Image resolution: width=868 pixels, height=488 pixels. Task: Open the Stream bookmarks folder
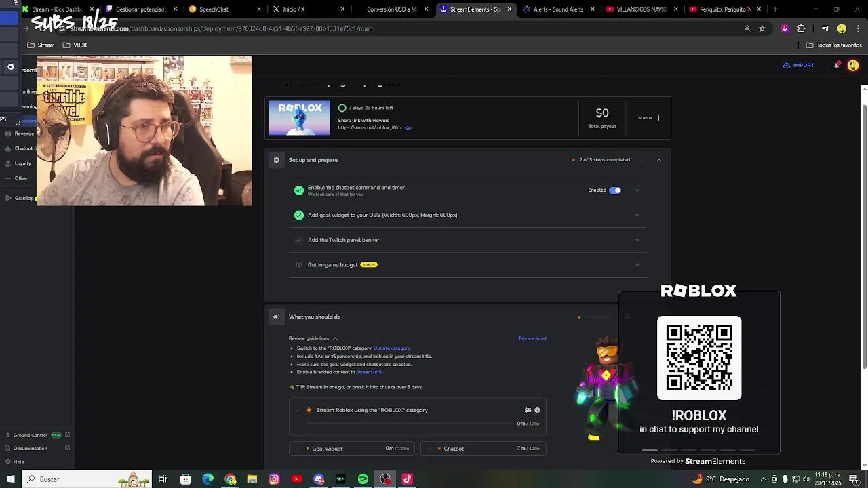41,45
